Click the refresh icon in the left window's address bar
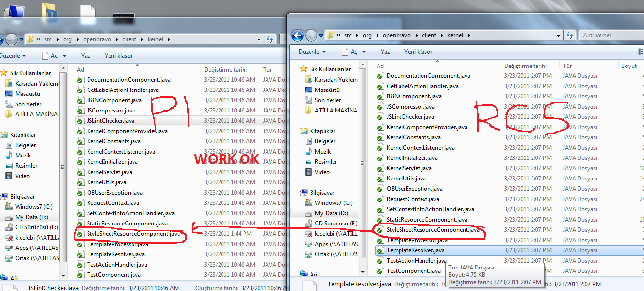Image resolution: width=644 pixels, height=291 pixels. (x=269, y=39)
